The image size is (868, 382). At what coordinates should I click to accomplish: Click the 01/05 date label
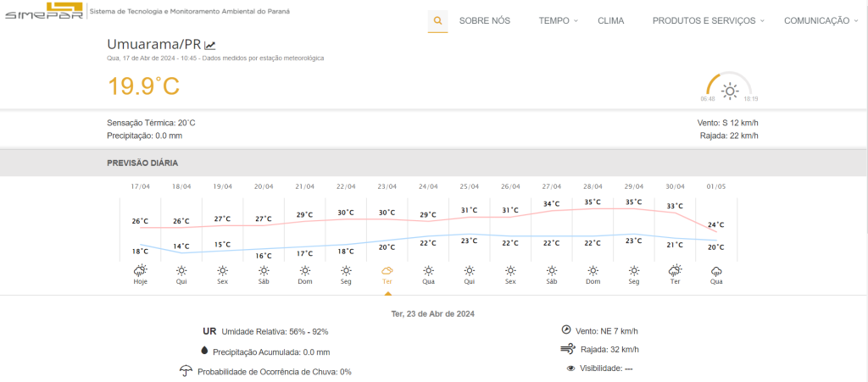[715, 186]
